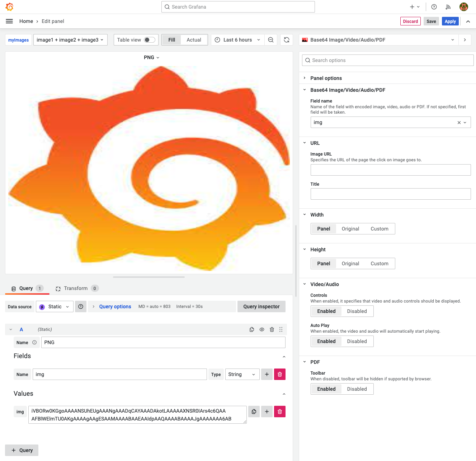Add a new Query
This screenshot has width=476, height=461.
coord(22,450)
